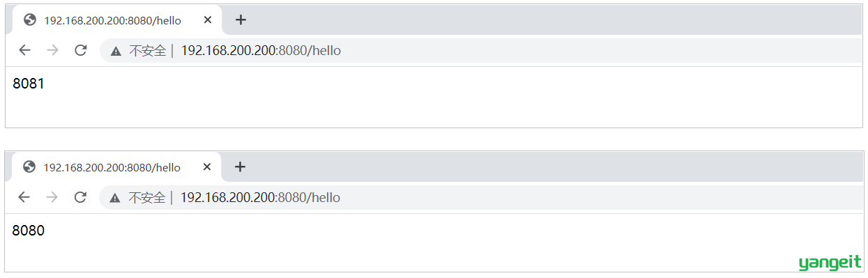
Task: Close the tab in the upper browser window
Action: pyautogui.click(x=207, y=20)
